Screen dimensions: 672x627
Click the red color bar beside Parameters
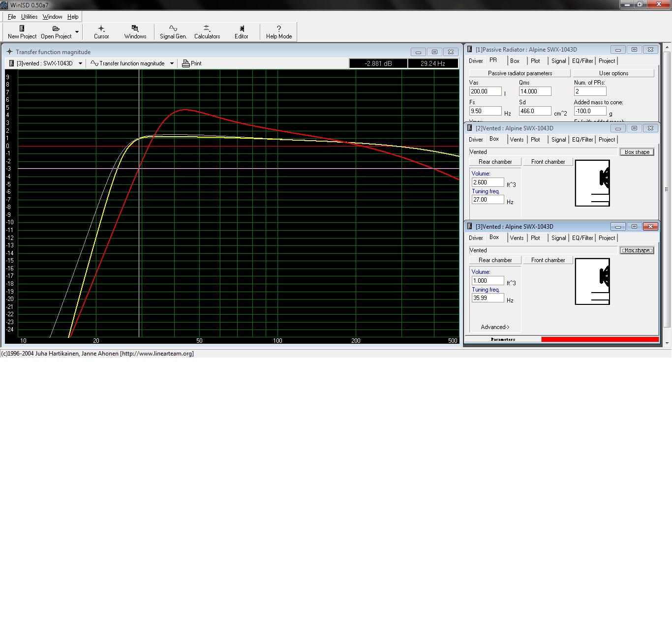[600, 339]
